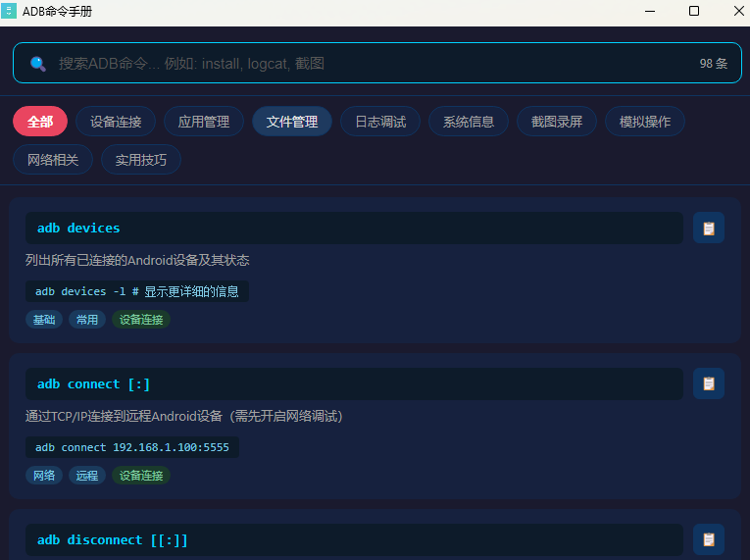Copy the adb disconnect command
This screenshot has height=560, width=750.
tap(709, 539)
